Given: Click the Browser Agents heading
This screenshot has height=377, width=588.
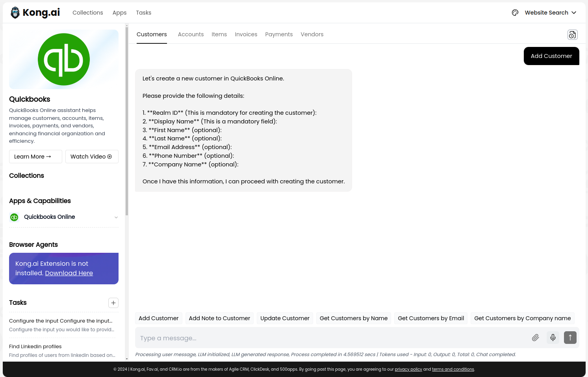Looking at the screenshot, I should tap(33, 244).
